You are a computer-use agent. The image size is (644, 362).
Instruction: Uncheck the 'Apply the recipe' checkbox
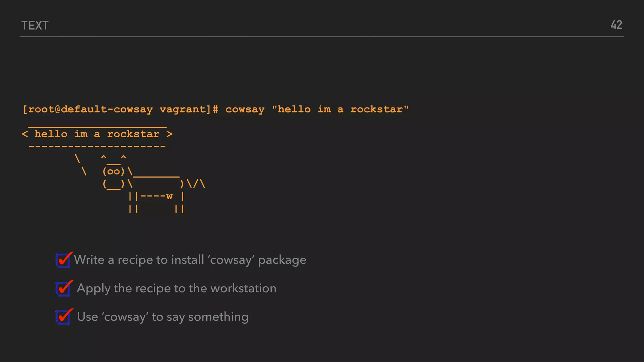click(x=63, y=288)
